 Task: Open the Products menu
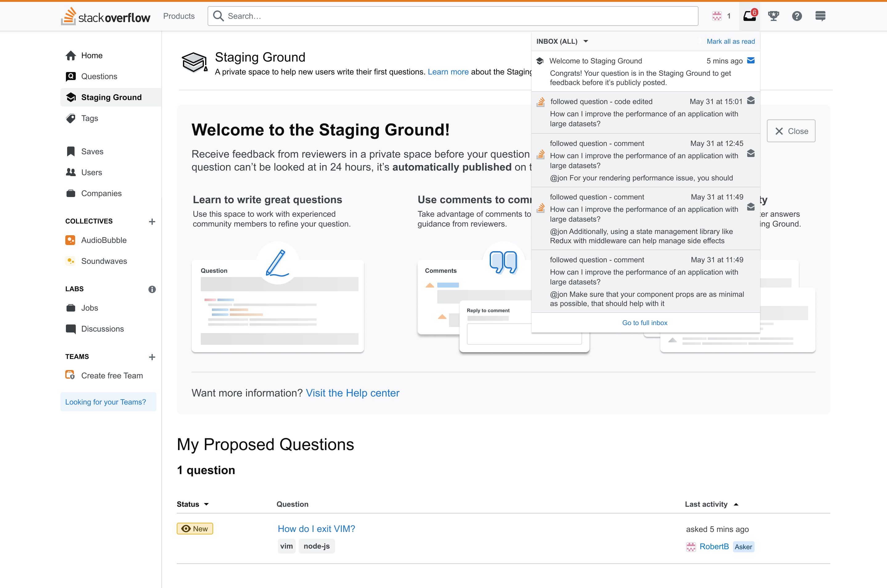[x=179, y=16]
